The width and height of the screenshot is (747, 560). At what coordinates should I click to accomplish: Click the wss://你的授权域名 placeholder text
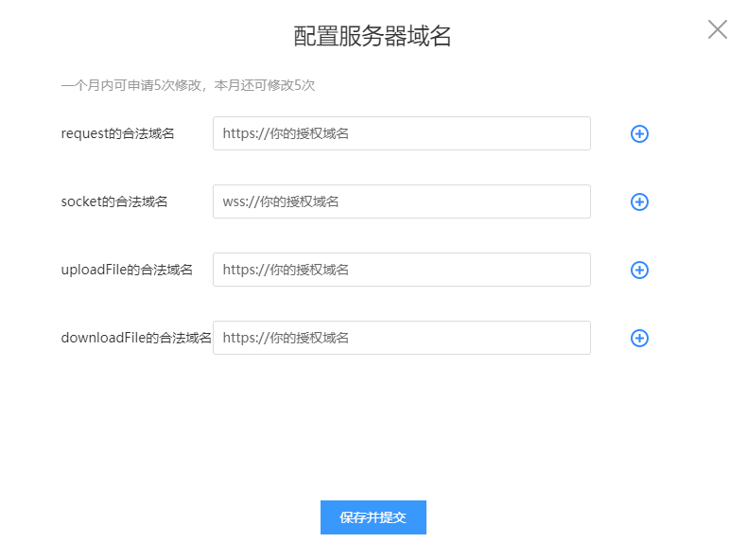(281, 201)
